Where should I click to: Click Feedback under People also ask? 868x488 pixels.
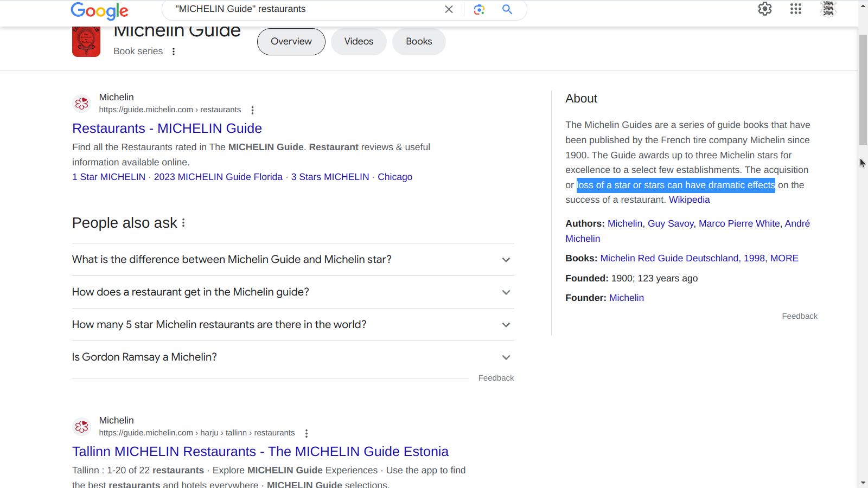tap(496, 378)
